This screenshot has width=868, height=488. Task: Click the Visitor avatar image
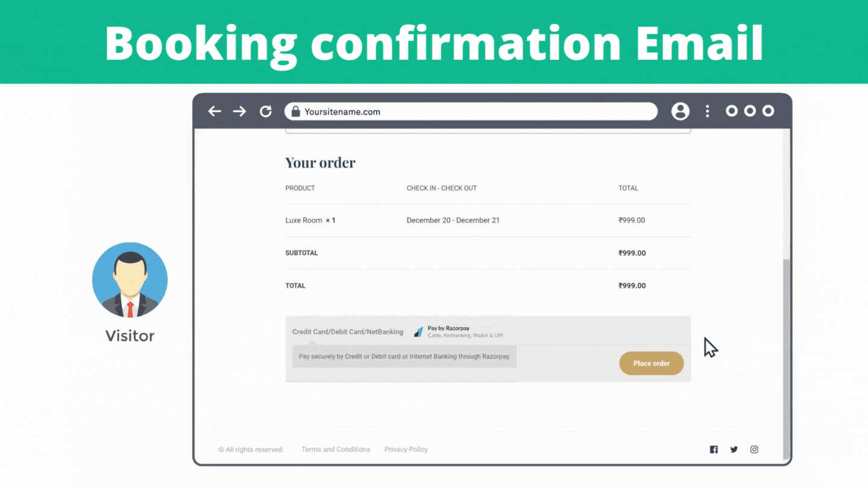130,280
